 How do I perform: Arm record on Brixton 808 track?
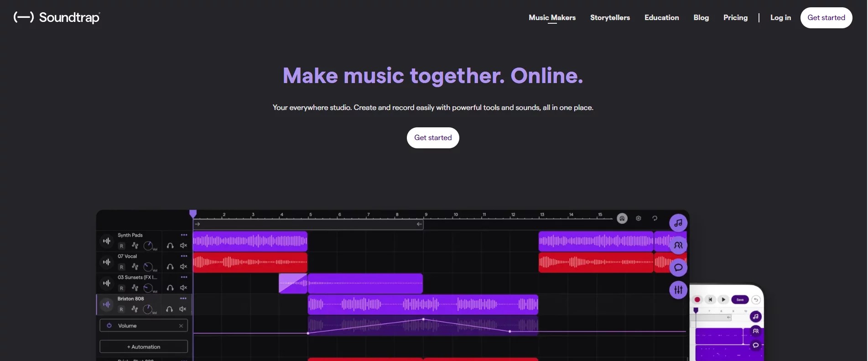tap(121, 309)
